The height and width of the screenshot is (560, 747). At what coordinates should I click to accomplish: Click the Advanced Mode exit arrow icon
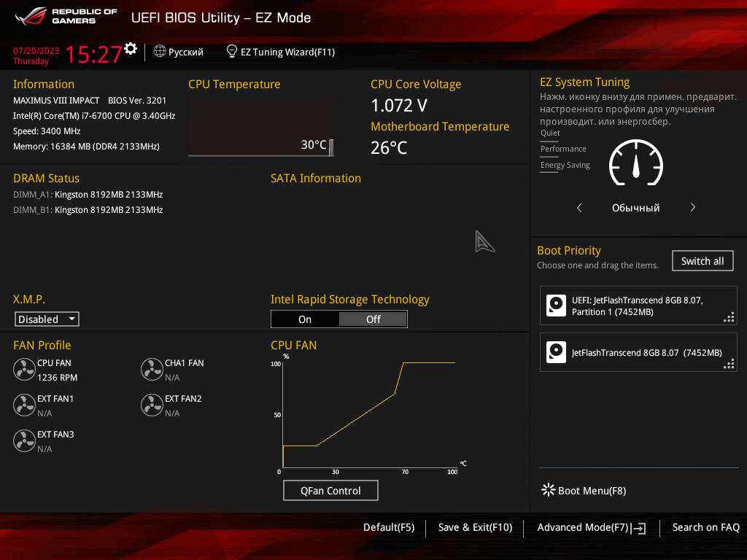point(638,528)
